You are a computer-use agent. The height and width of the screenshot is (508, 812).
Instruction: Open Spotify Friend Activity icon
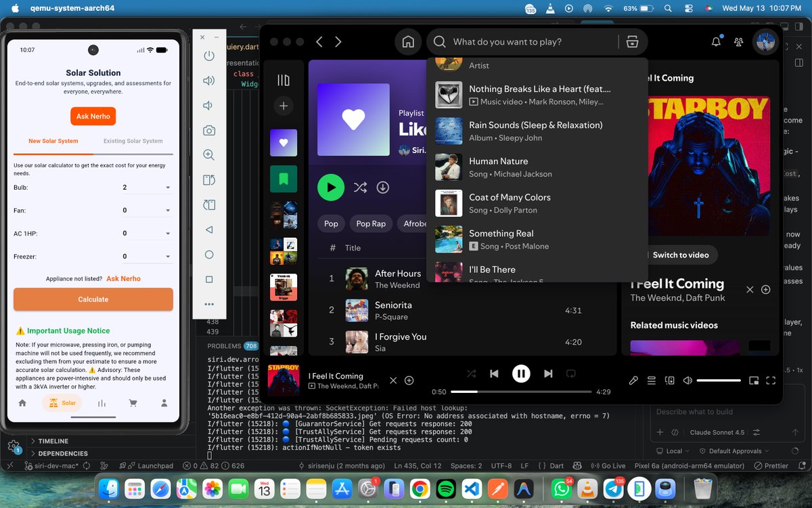739,42
